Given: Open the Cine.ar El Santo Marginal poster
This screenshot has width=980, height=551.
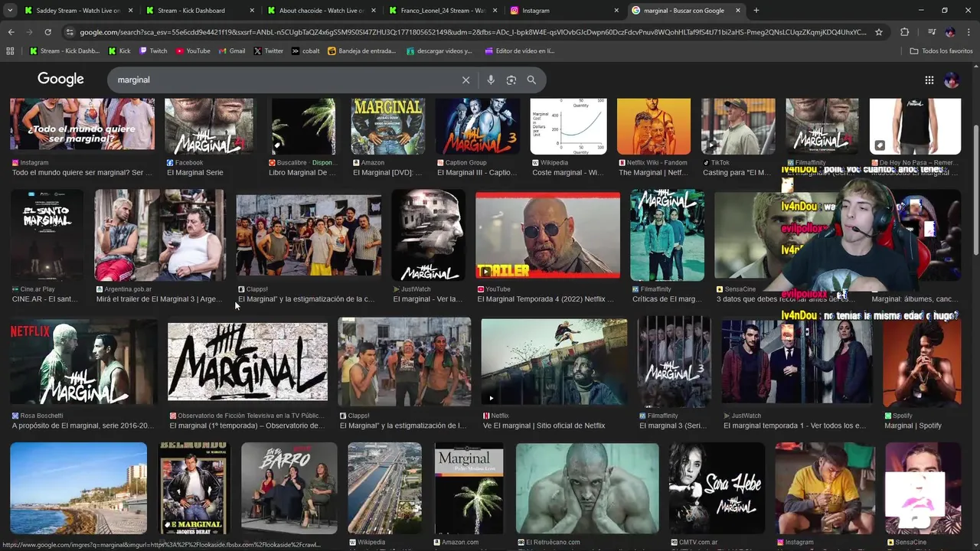Looking at the screenshot, I should point(47,235).
